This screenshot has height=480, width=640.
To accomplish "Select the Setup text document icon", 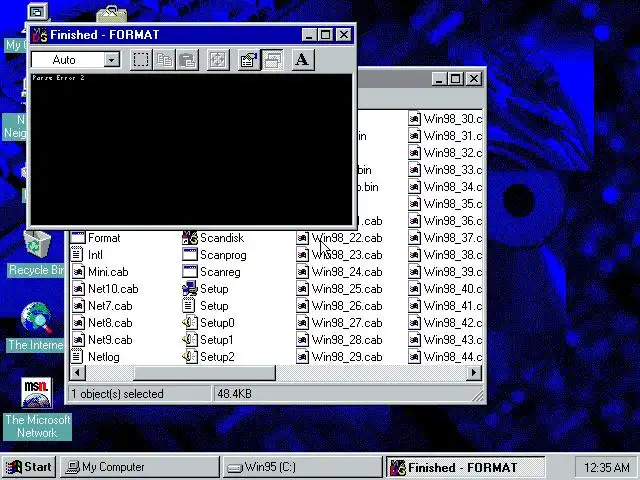I will pyautogui.click(x=189, y=306).
